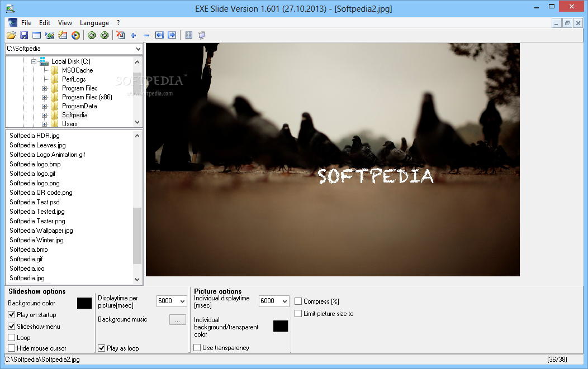
Task: Enable Play on startup checkbox
Action: pyautogui.click(x=12, y=315)
